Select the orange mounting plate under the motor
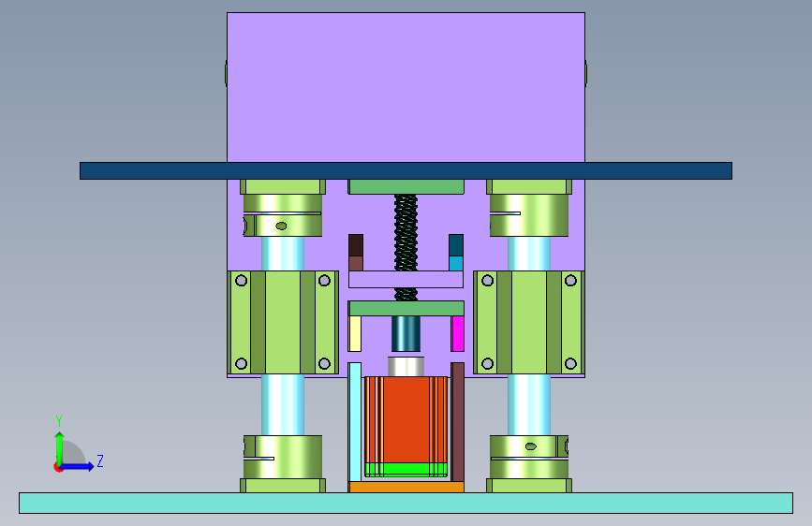 pos(406,488)
